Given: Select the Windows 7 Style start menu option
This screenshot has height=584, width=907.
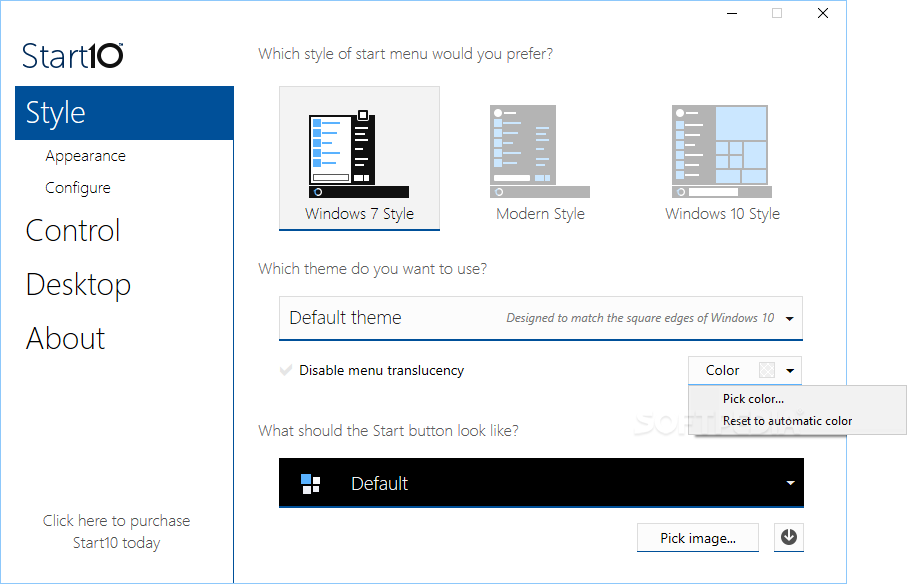Looking at the screenshot, I should [x=359, y=158].
